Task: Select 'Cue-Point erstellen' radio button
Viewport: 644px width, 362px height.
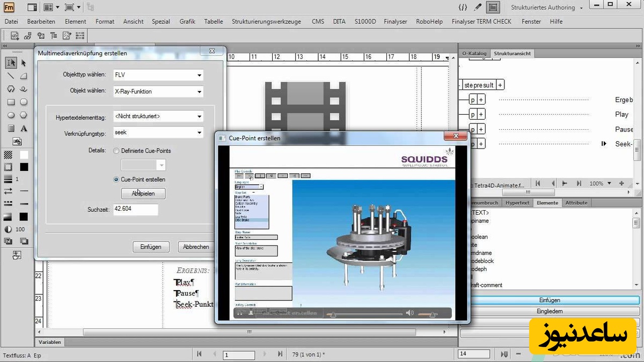Action: (x=116, y=180)
